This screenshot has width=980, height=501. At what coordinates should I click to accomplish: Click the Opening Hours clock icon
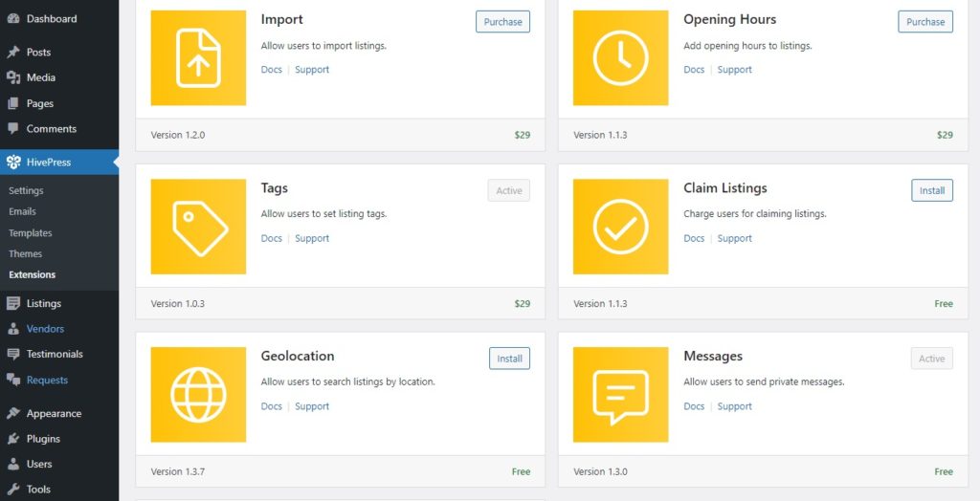coord(620,58)
